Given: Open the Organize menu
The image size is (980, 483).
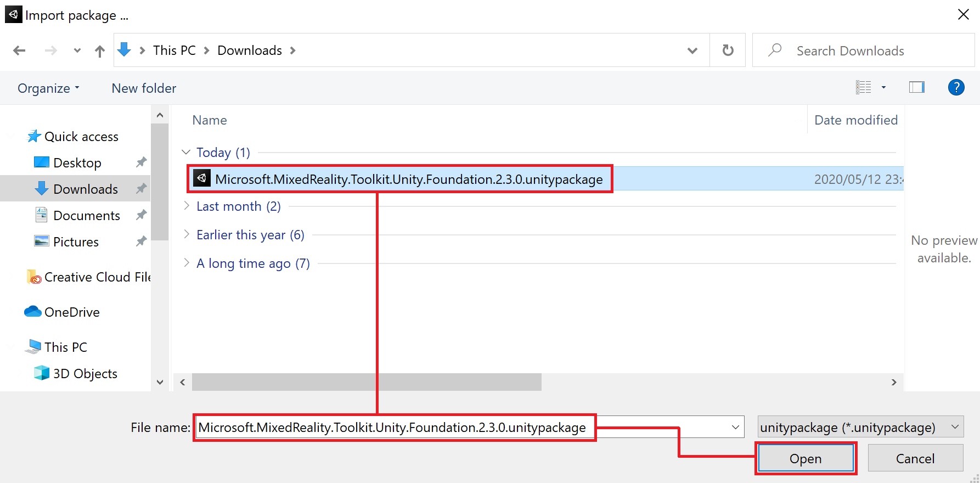Looking at the screenshot, I should (48, 88).
